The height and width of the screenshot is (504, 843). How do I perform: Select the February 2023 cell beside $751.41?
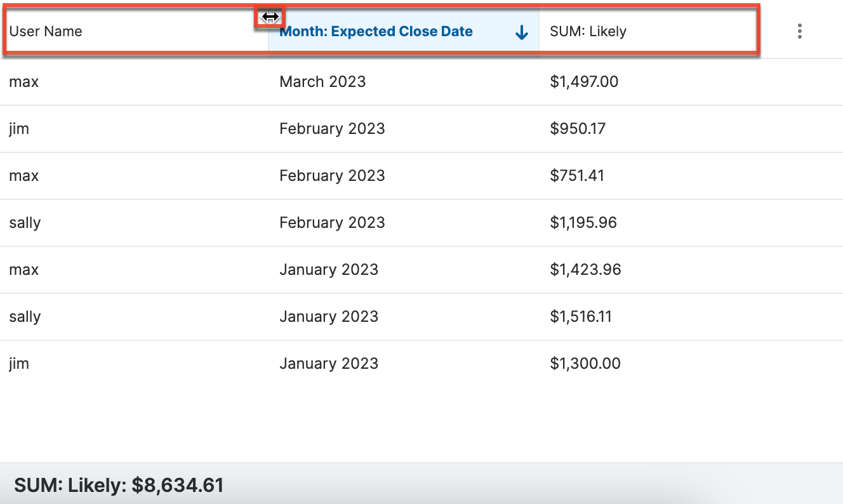click(x=332, y=176)
